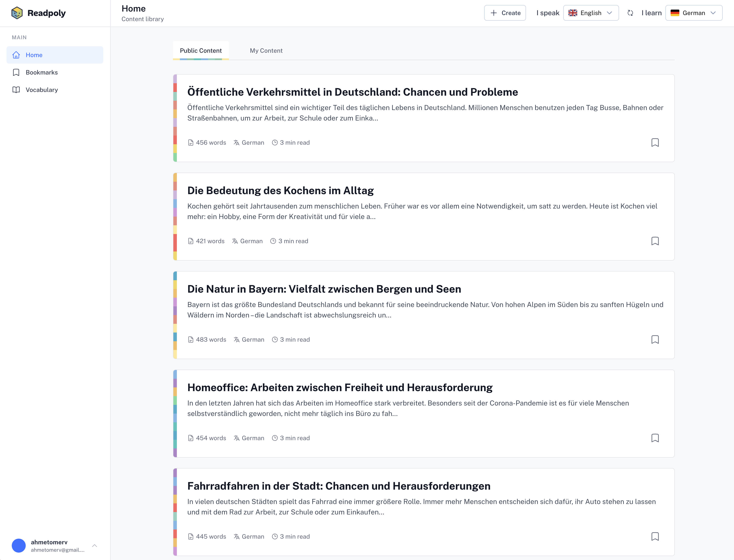Viewport: 734px width, 560px height.
Task: Expand the user account menu chevron
Action: [95, 546]
